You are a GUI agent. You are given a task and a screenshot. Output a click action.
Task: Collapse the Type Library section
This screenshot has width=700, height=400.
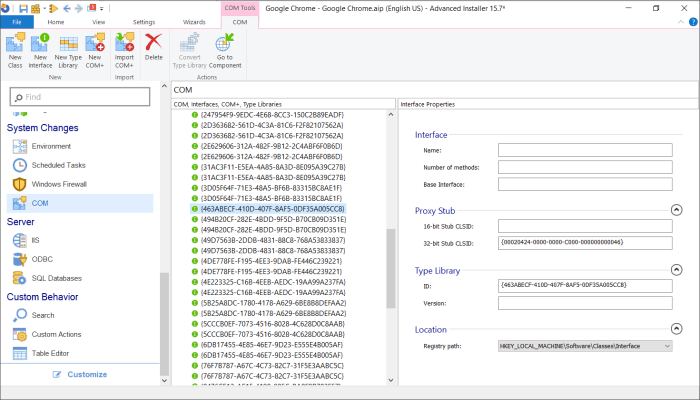point(676,270)
